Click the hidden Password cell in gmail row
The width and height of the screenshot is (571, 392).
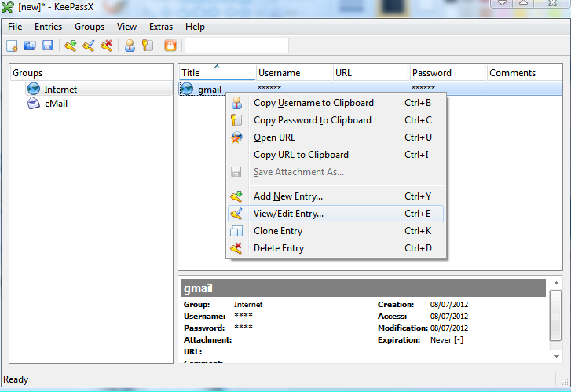coord(423,88)
